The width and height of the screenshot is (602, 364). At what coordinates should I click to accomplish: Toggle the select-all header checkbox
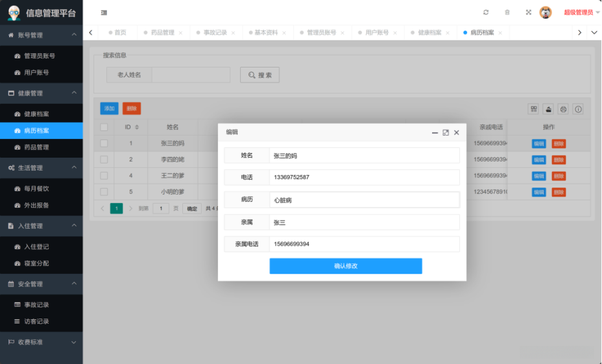(x=104, y=127)
